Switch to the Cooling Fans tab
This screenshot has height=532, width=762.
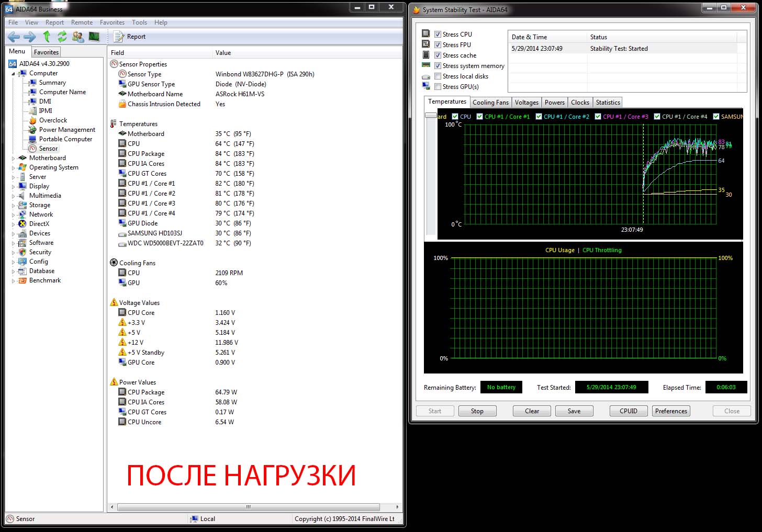pos(490,103)
